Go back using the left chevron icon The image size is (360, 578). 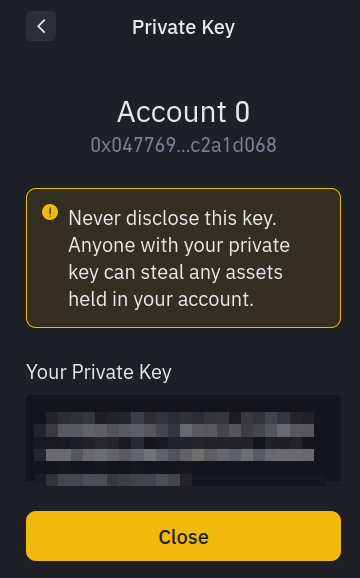(x=41, y=26)
